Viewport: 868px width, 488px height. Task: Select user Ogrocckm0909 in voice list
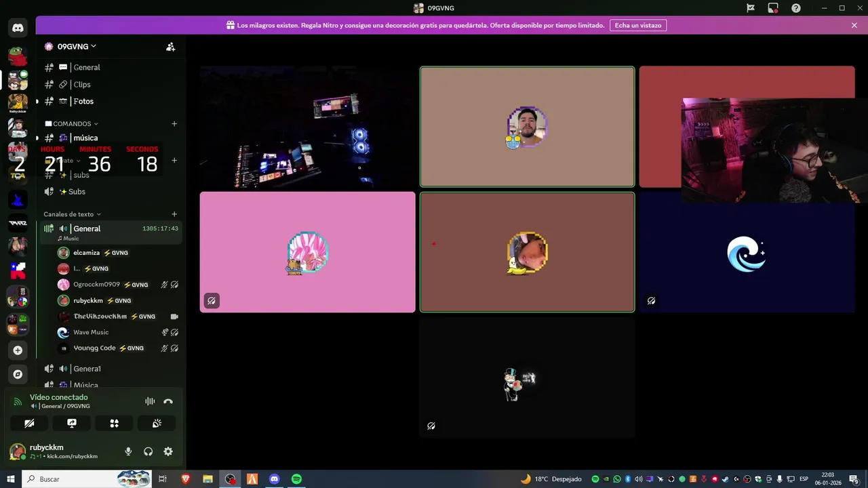click(x=118, y=285)
